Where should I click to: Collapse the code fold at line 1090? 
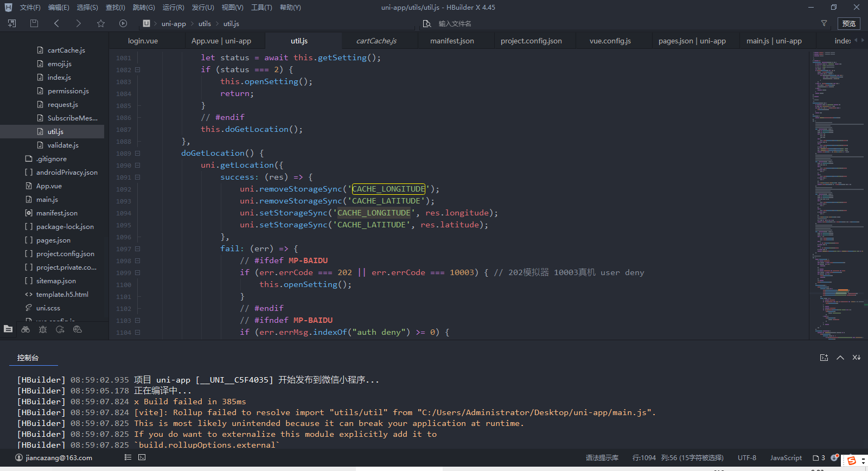138,166
